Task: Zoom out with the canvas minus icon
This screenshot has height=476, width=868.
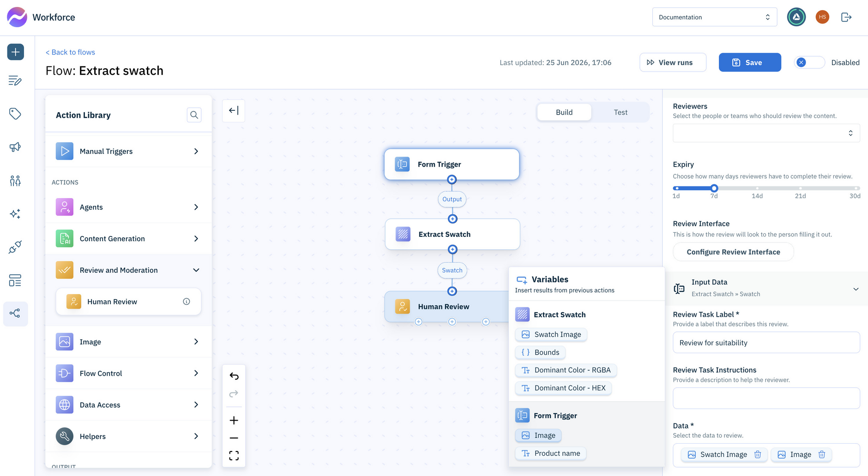Action: pyautogui.click(x=234, y=438)
